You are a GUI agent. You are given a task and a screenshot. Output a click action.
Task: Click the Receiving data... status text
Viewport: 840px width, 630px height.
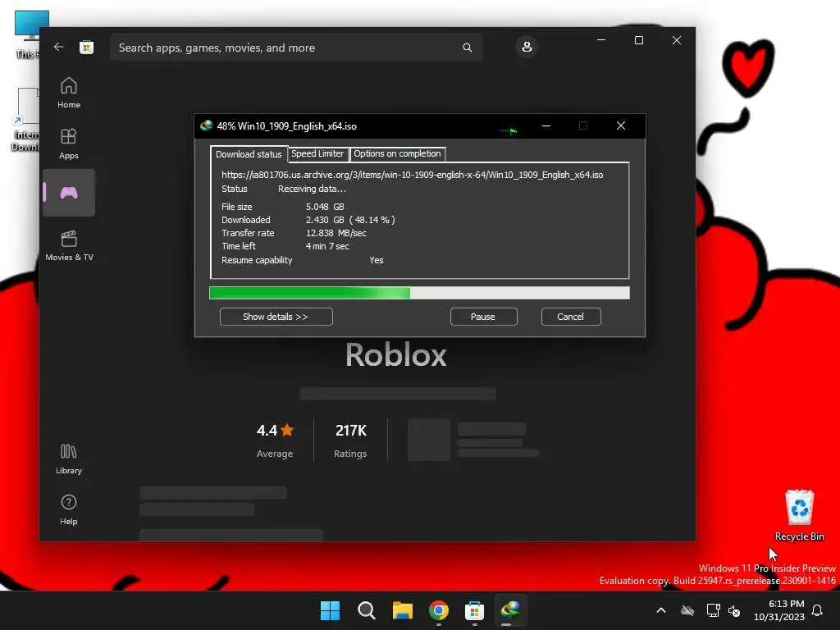312,189
